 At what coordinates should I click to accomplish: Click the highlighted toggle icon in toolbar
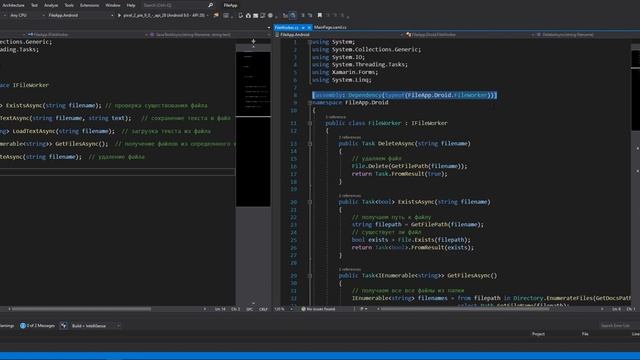click(293, 16)
